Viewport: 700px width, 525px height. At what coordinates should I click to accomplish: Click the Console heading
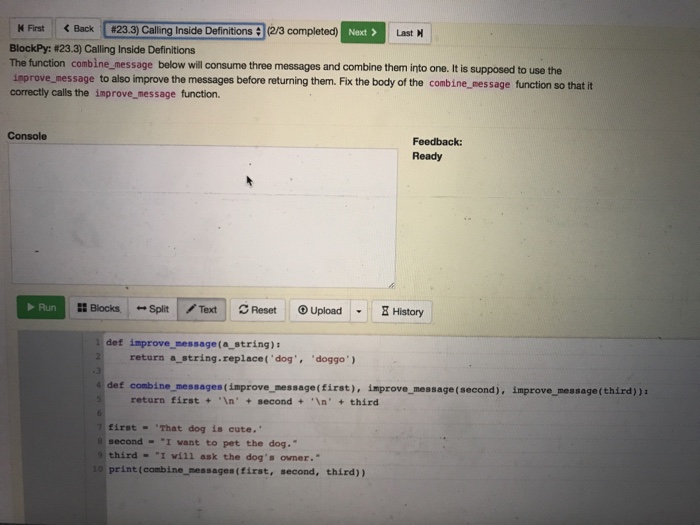point(27,136)
